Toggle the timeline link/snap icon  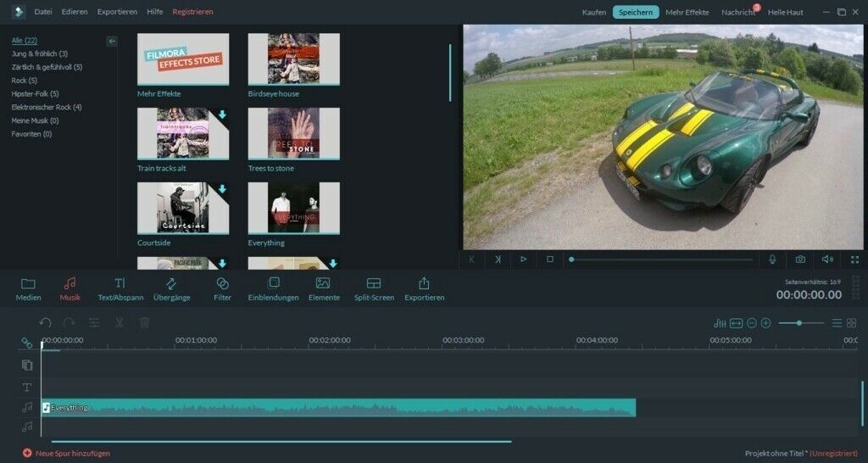coord(27,343)
